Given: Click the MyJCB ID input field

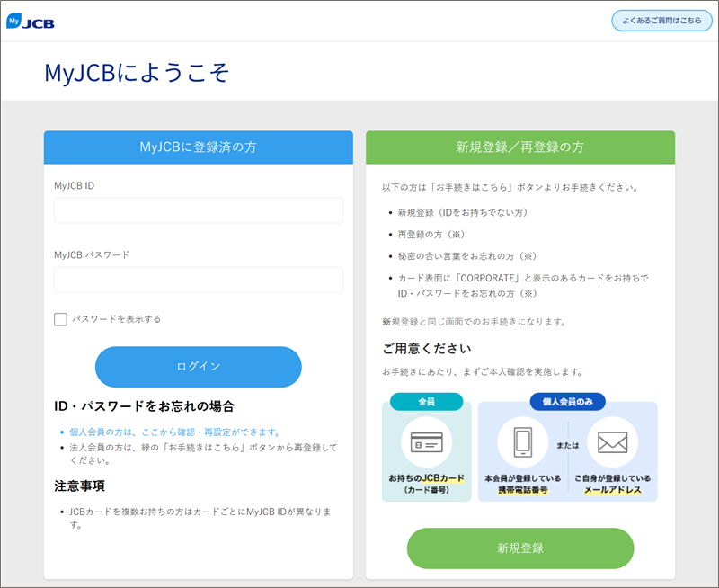Looking at the screenshot, I should 198,210.
